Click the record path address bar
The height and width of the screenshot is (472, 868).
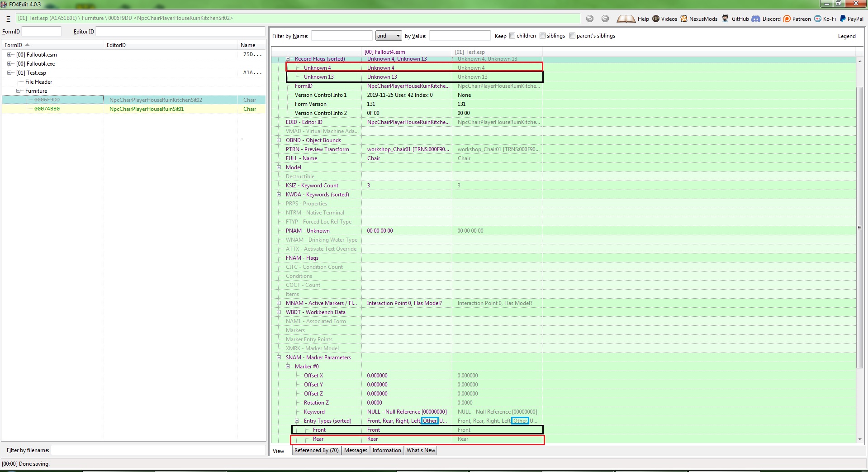pos(298,18)
